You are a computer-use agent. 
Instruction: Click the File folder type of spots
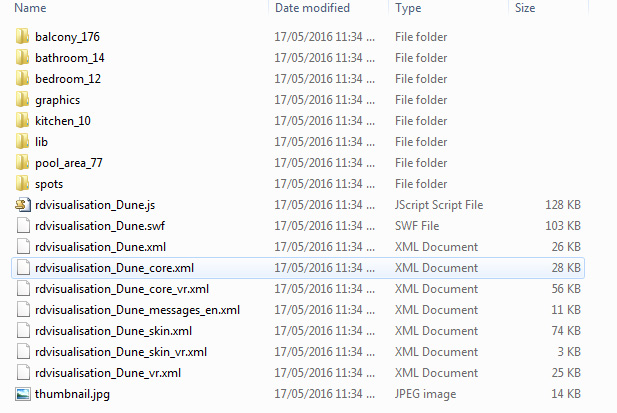[421, 184]
